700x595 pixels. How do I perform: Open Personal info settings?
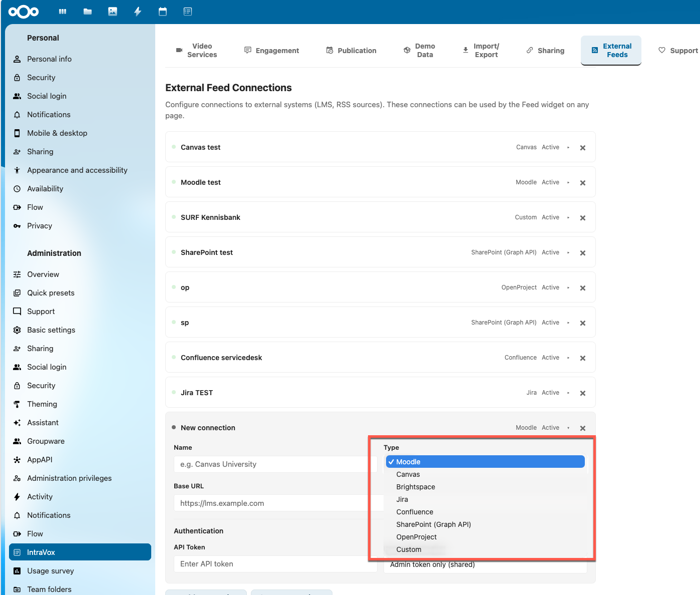point(80,59)
